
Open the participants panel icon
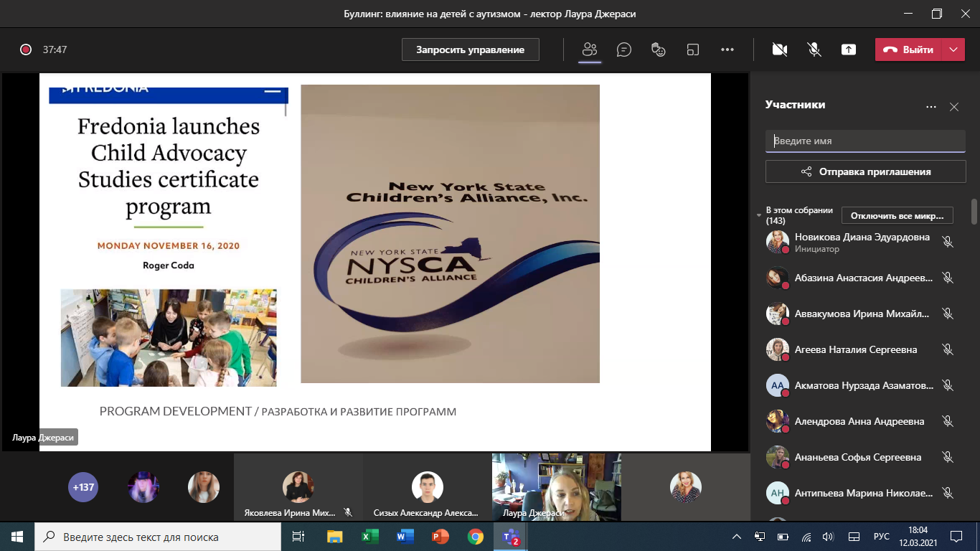pyautogui.click(x=590, y=50)
